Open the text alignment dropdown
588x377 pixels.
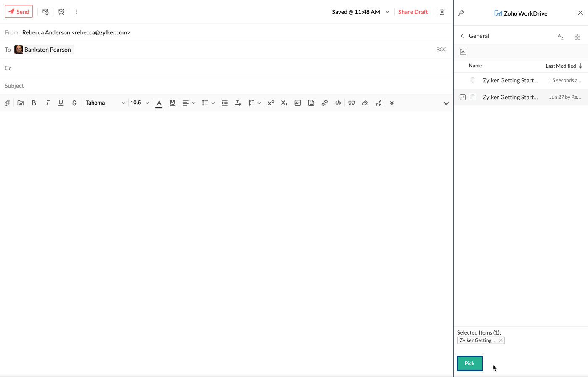pos(189,103)
